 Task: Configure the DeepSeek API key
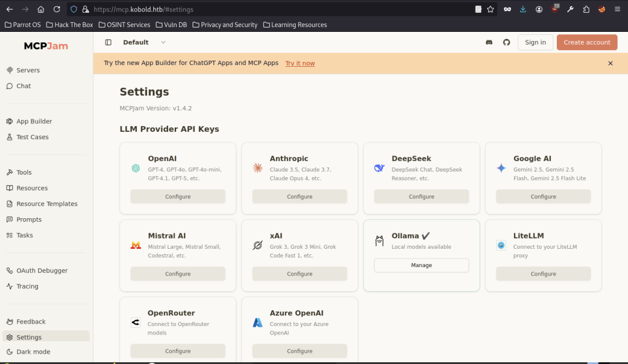[x=421, y=196]
